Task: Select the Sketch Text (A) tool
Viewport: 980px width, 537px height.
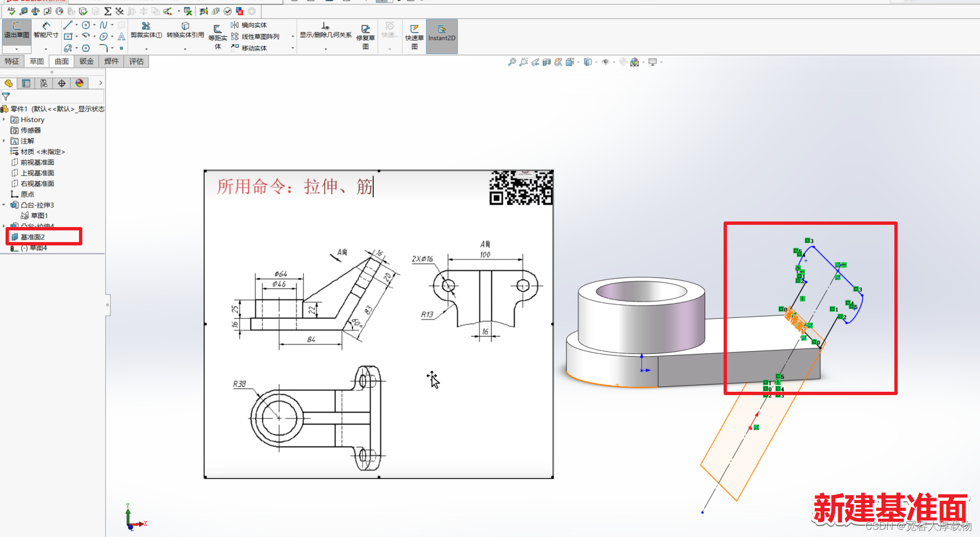Action: (x=121, y=37)
